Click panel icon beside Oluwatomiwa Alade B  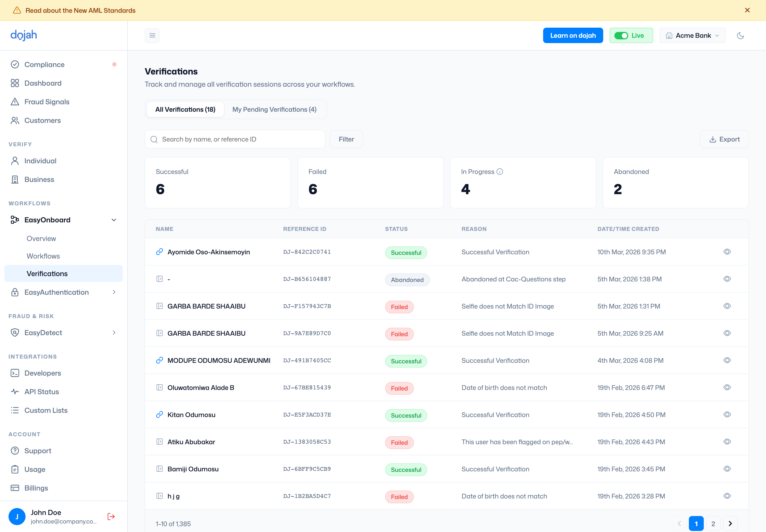point(159,387)
